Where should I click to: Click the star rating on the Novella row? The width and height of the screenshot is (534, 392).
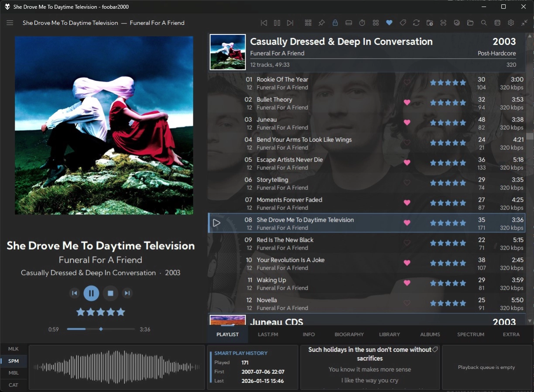(x=448, y=303)
